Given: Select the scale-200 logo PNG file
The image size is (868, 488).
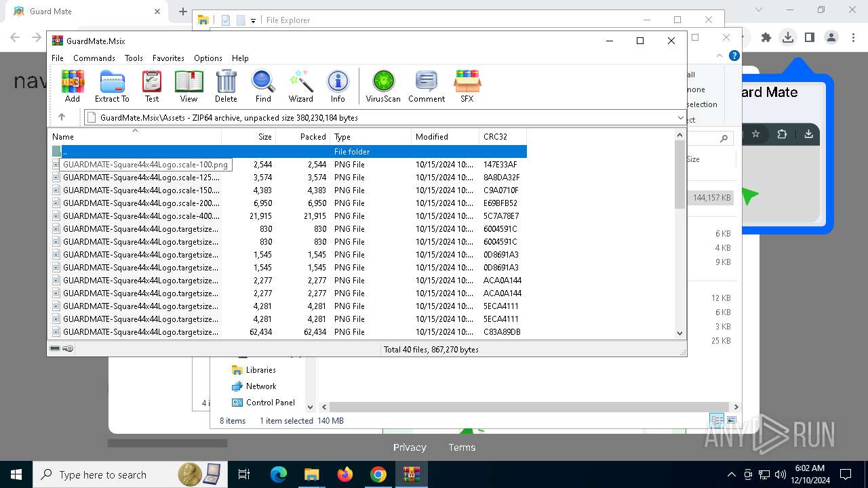Looking at the screenshot, I should (x=289, y=203).
